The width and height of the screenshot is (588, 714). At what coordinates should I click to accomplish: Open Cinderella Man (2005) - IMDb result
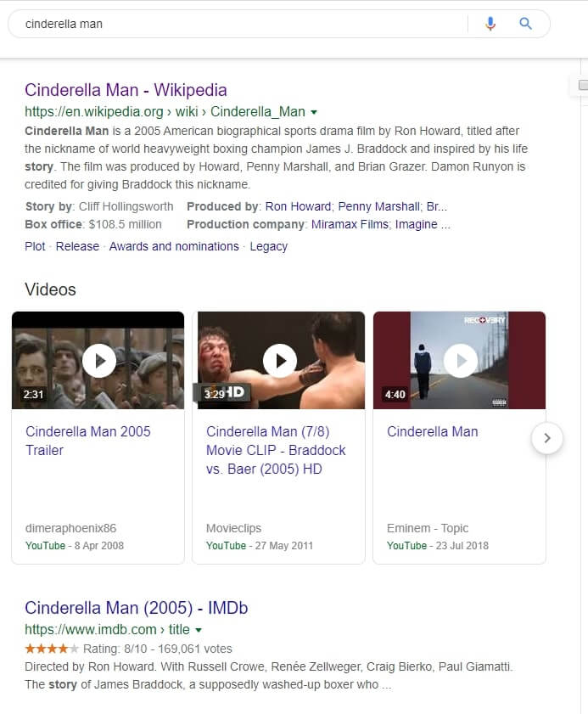click(x=136, y=608)
